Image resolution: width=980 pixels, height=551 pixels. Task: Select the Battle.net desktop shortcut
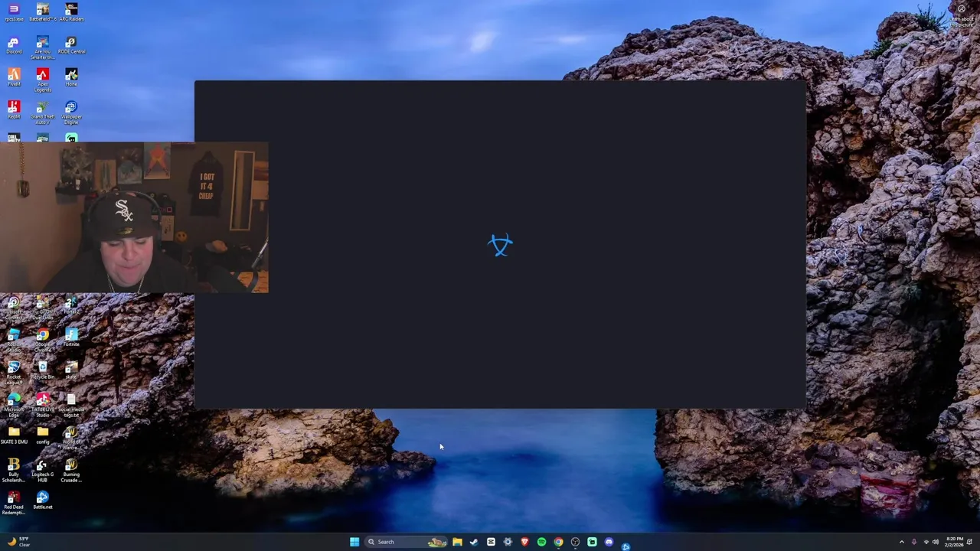coord(42,500)
